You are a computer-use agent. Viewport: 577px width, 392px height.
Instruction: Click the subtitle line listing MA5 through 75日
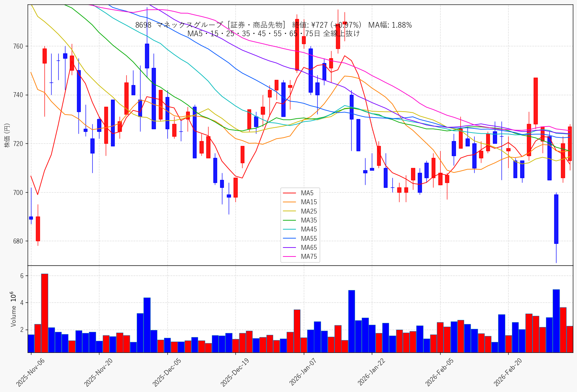(274, 34)
